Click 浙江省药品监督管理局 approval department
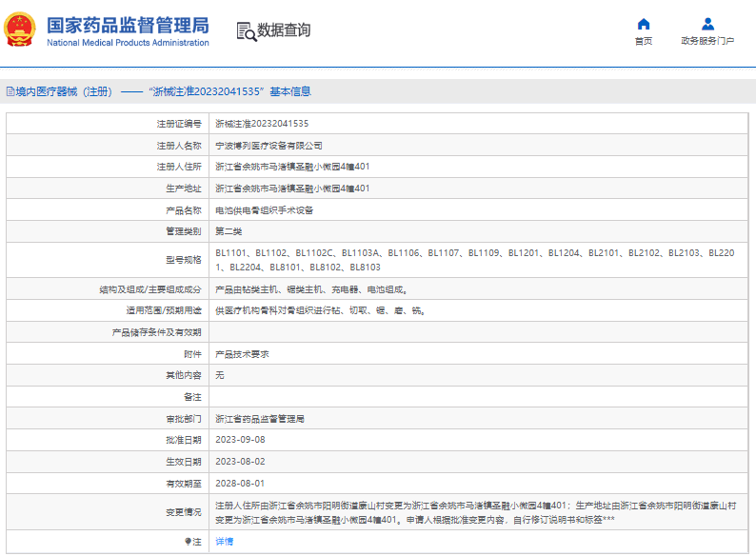 (x=260, y=419)
